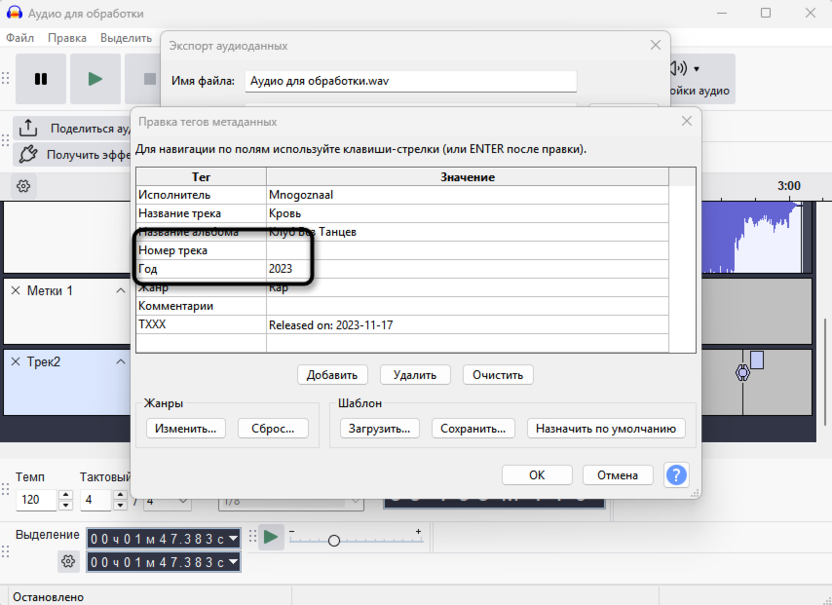Viewport: 832px width, 605px height.
Task: Adjust the playback speed slider knob
Action: point(334,541)
